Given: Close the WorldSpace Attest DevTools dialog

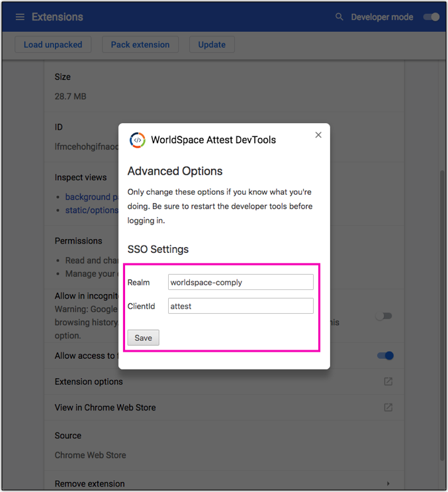Looking at the screenshot, I should pyautogui.click(x=318, y=135).
